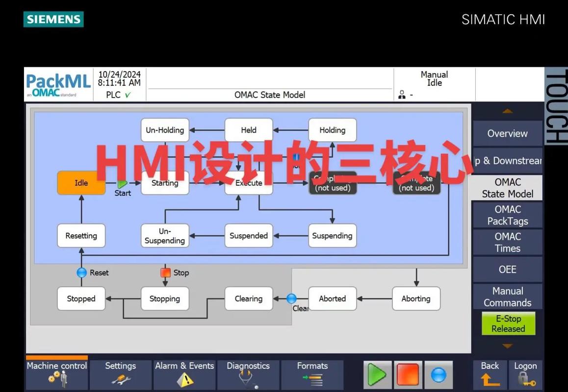Select the Un-Suspending state box
This screenshot has width=568, height=392.
165,236
